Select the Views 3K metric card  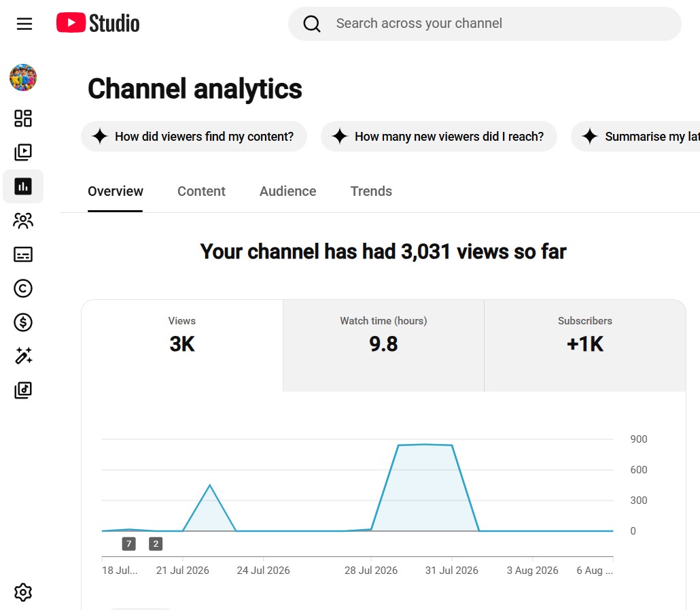pyautogui.click(x=182, y=345)
